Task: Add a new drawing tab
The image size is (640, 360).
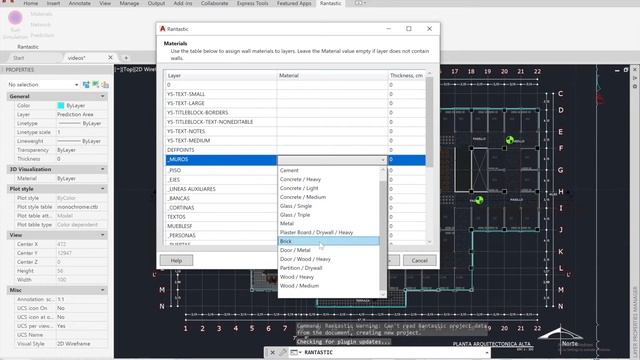Action: [x=126, y=58]
